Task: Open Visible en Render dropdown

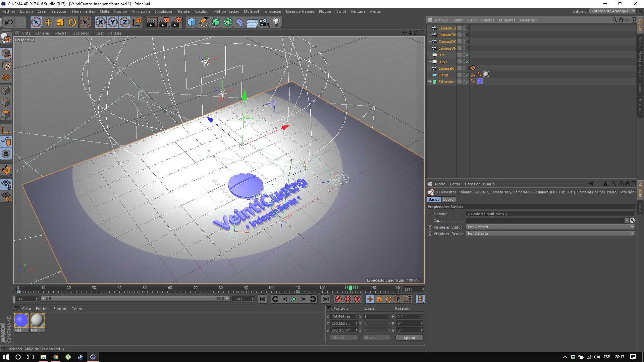Action: tap(550, 234)
